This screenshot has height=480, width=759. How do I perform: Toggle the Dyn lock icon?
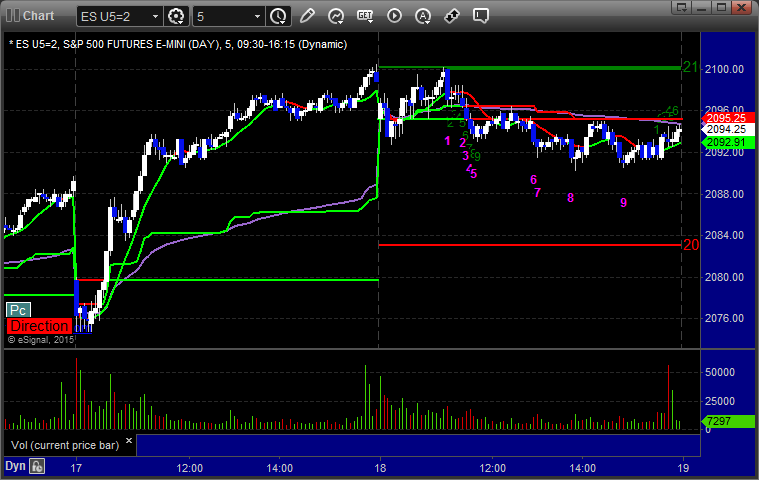coord(37,466)
